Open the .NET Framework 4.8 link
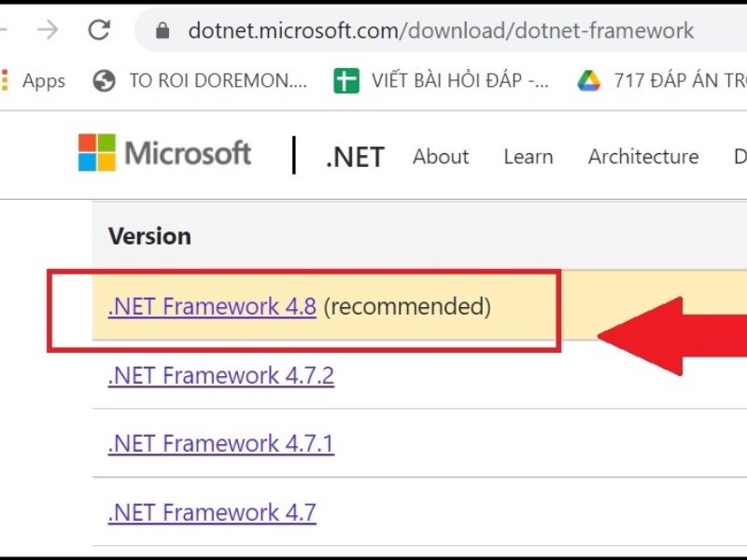747x560 pixels. pos(212,306)
